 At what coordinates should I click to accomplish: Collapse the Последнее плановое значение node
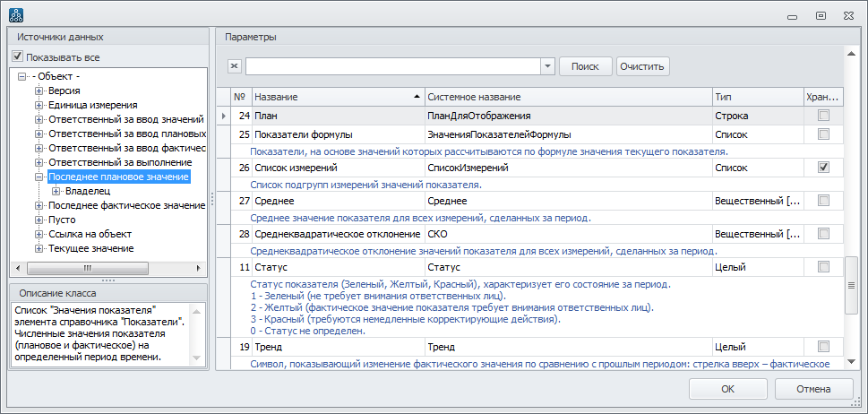[x=39, y=177]
